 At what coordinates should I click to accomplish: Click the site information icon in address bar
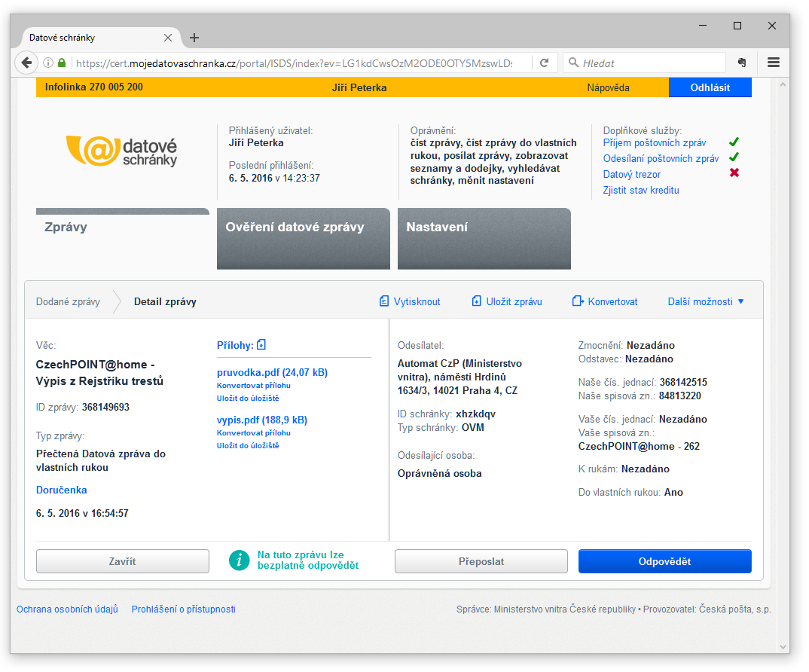[x=48, y=63]
